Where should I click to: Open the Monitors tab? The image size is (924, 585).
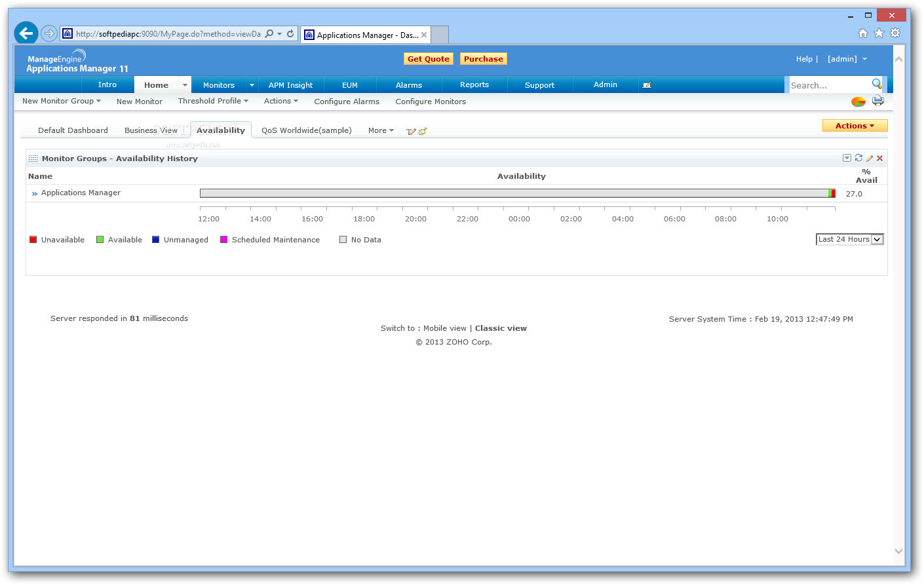tap(219, 85)
